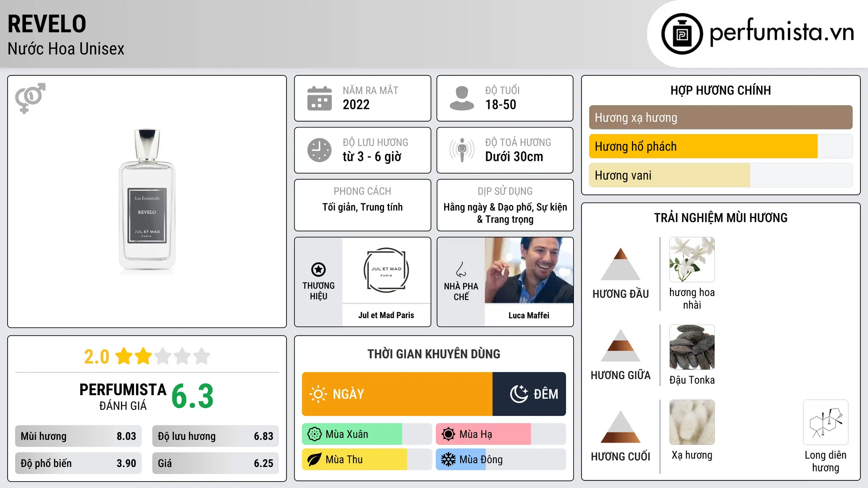Screen dimensions: 868x488
Task: Click the note label Long diên hương
Action: coord(826,461)
